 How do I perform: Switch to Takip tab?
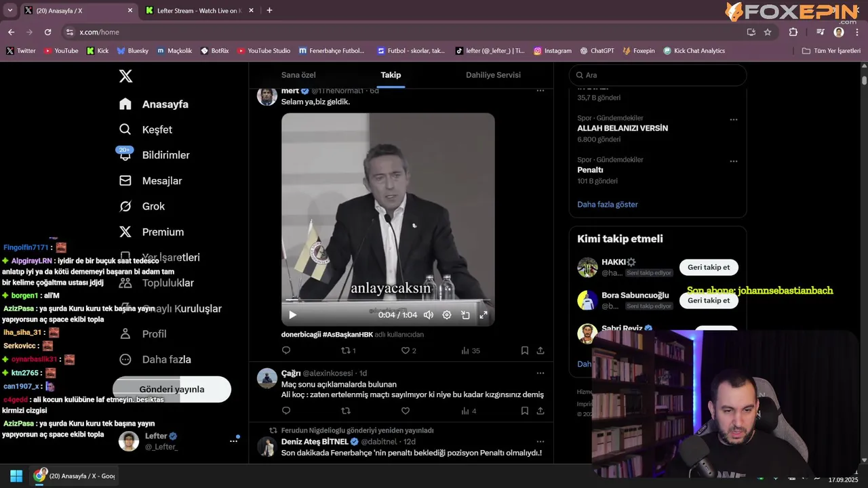[x=391, y=75]
